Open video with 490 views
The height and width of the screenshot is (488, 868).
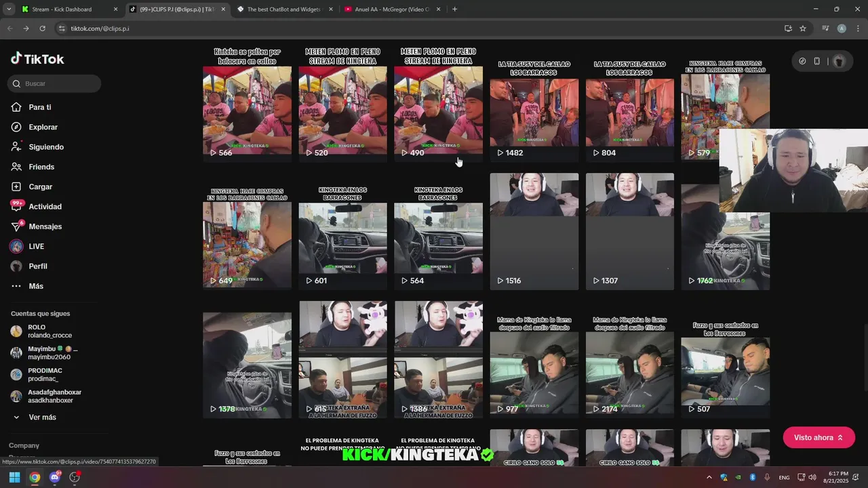[x=438, y=103]
